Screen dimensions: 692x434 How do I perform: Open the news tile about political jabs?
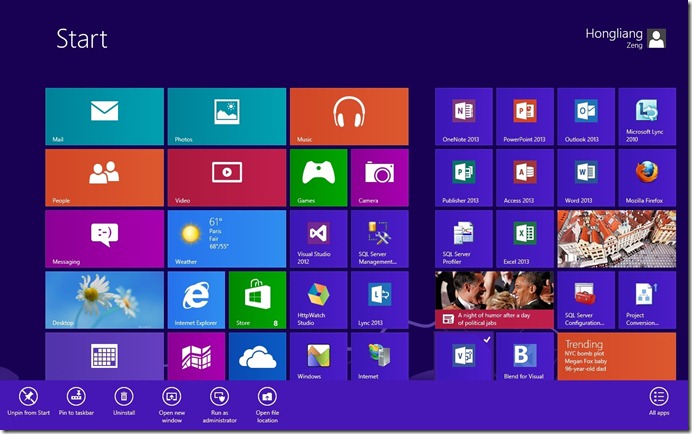point(494,300)
